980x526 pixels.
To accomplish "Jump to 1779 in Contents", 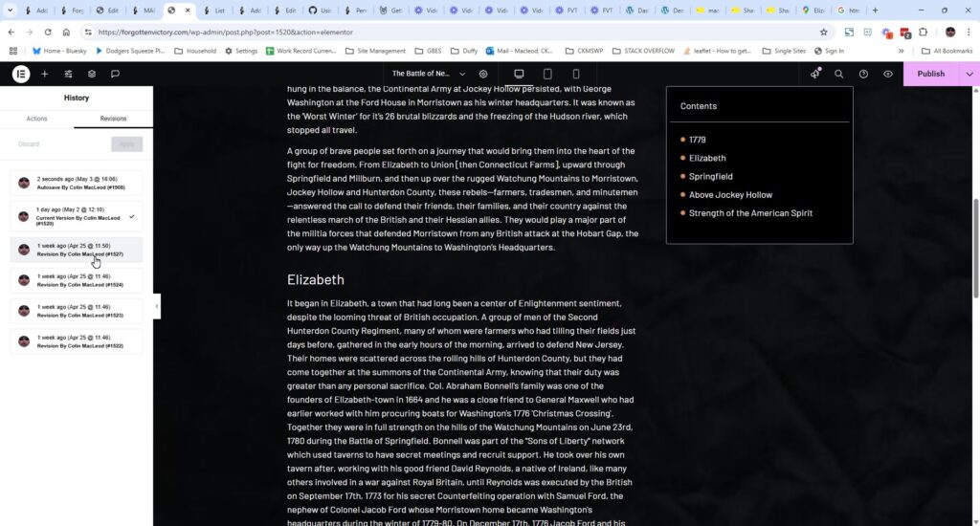I will coord(697,140).
